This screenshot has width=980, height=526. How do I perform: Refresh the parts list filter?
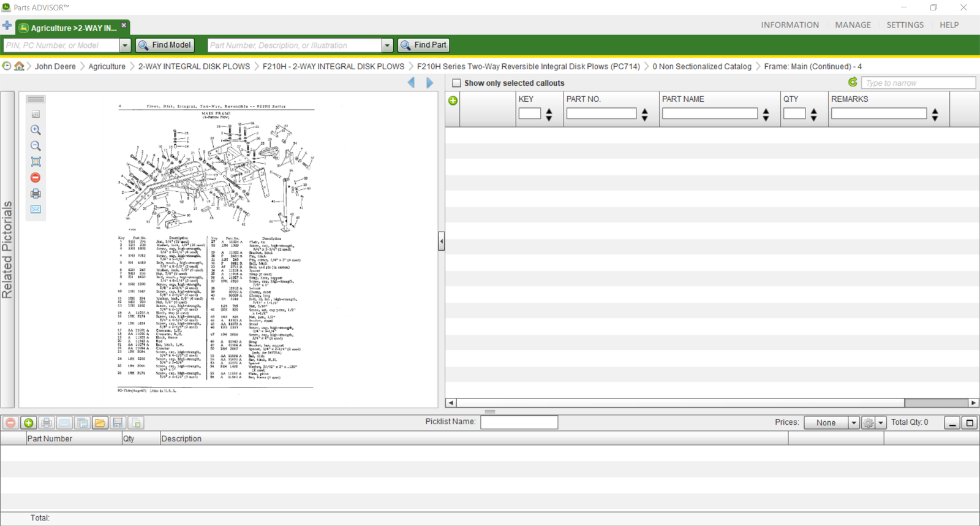click(853, 82)
